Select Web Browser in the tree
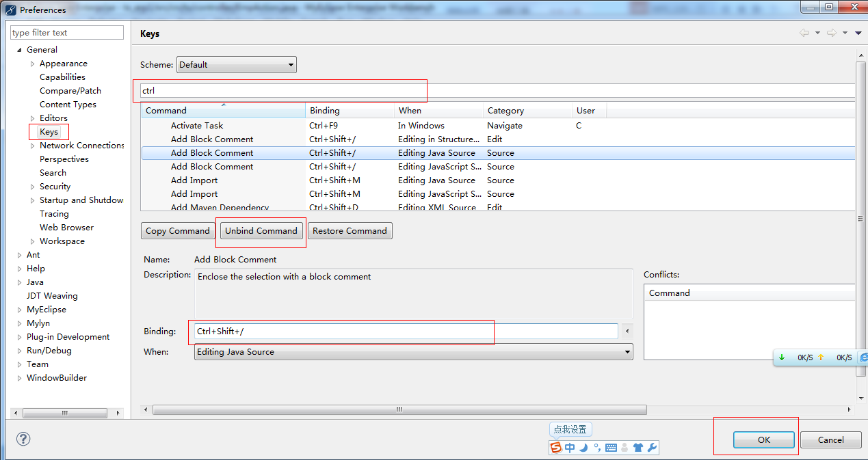This screenshot has width=868, height=460. (66, 228)
